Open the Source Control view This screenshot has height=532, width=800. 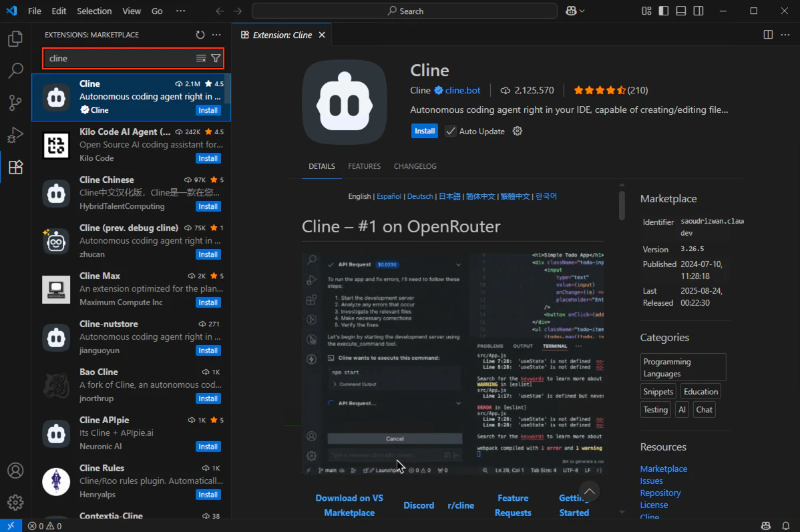tap(15, 103)
